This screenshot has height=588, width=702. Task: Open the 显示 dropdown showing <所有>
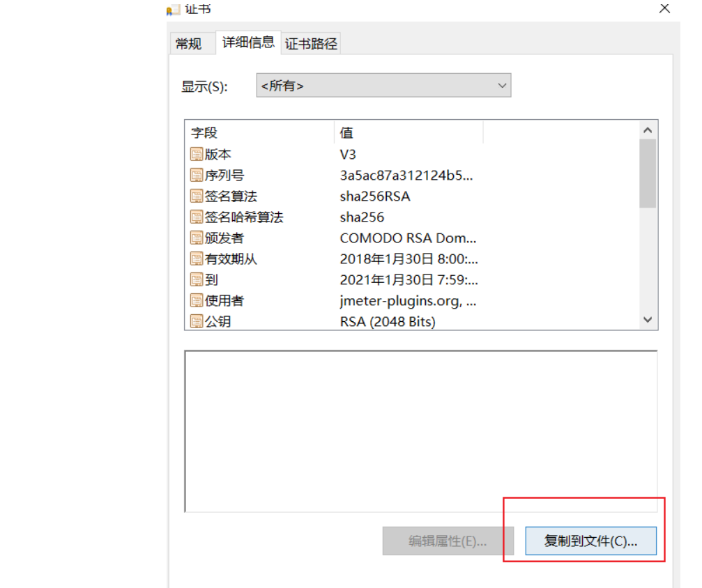(383, 86)
